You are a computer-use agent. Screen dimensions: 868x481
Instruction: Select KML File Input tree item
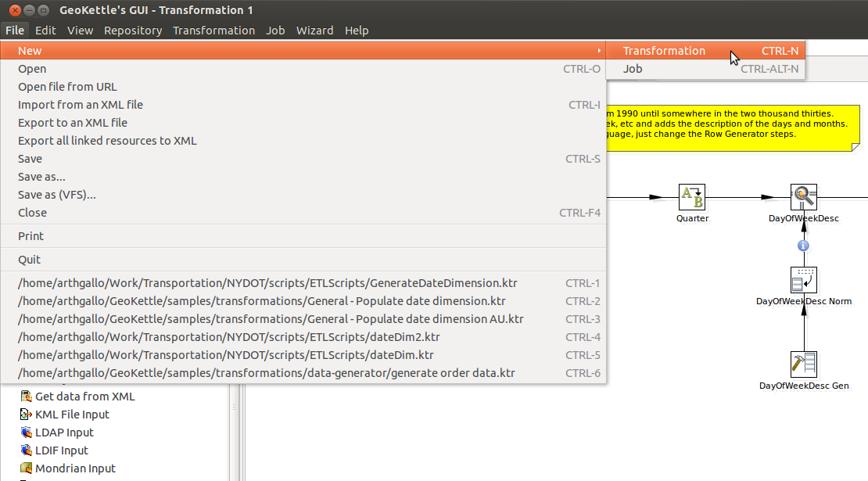[x=72, y=415]
